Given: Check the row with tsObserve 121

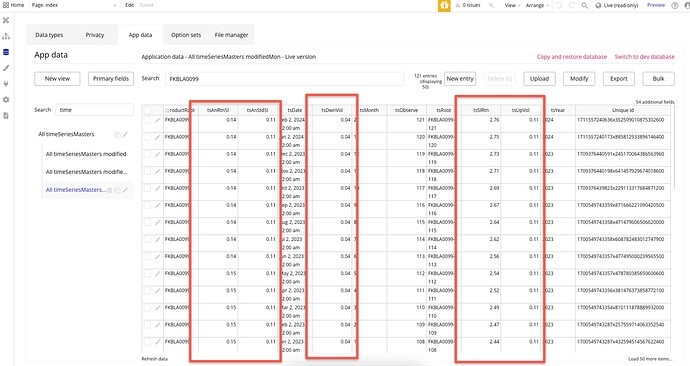Looking at the screenshot, I should [x=147, y=120].
